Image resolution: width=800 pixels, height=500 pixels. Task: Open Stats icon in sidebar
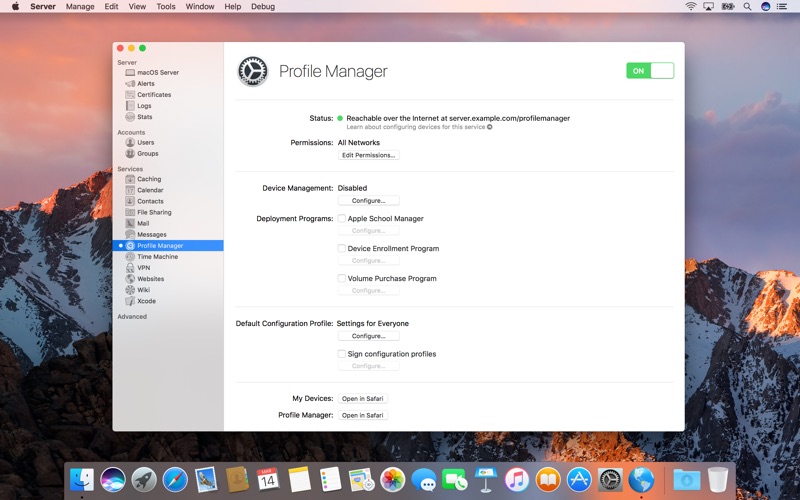pyautogui.click(x=130, y=117)
